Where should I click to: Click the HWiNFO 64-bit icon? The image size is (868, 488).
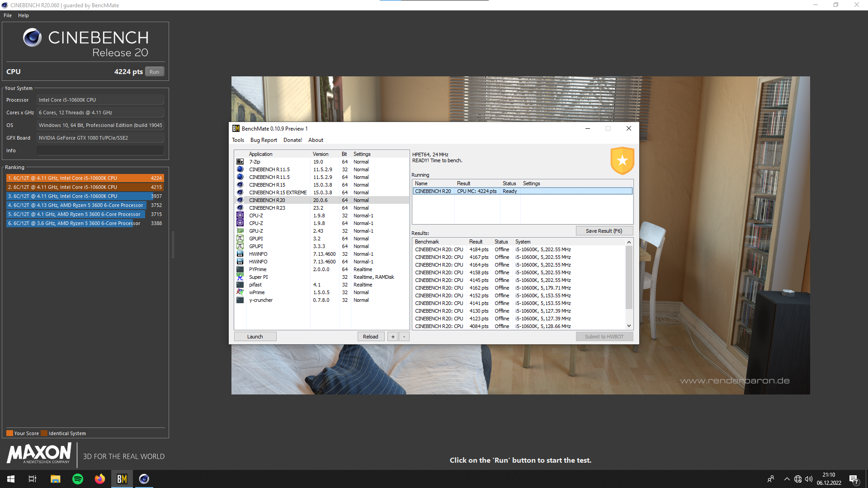click(x=240, y=262)
